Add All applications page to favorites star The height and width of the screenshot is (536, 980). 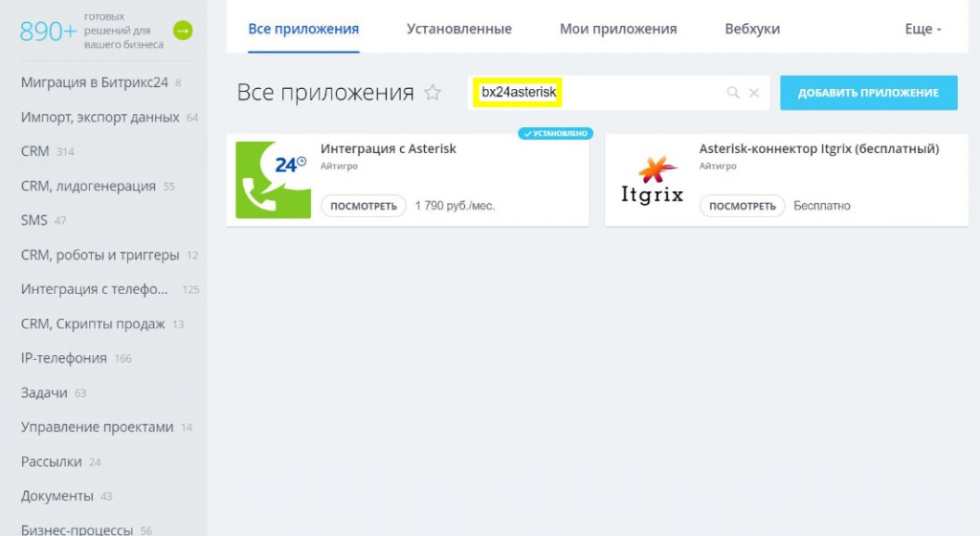[x=433, y=93]
